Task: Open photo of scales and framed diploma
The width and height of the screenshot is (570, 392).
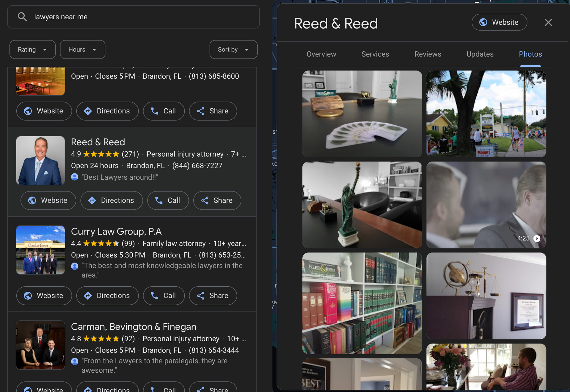Action: (486, 296)
